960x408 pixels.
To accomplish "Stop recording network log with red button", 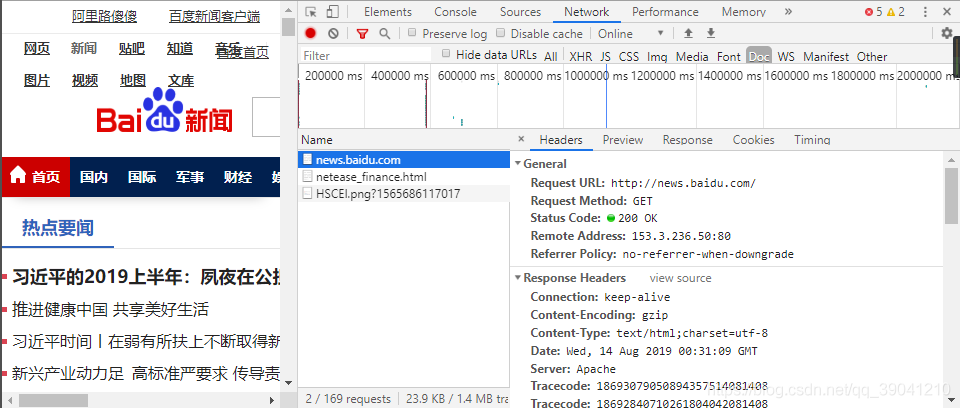I will [311, 34].
